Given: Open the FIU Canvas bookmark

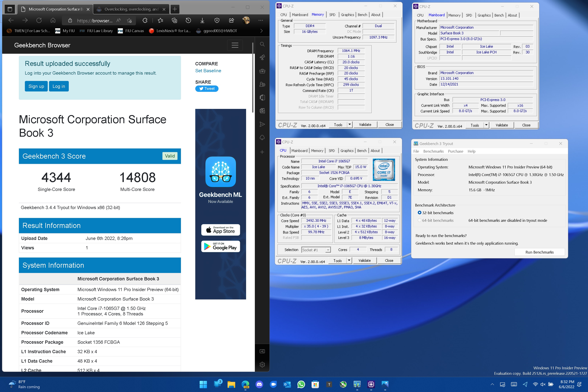Looking at the screenshot, I should [x=131, y=31].
